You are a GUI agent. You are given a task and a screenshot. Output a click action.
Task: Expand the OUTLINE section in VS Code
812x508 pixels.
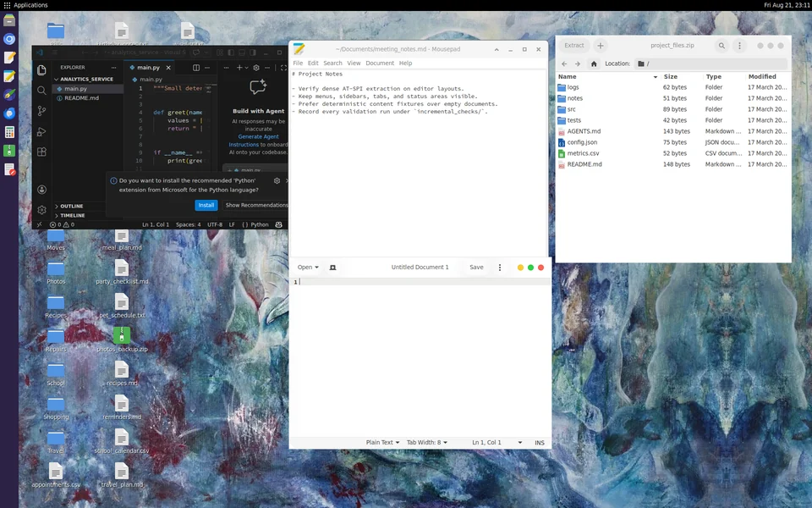click(69, 207)
